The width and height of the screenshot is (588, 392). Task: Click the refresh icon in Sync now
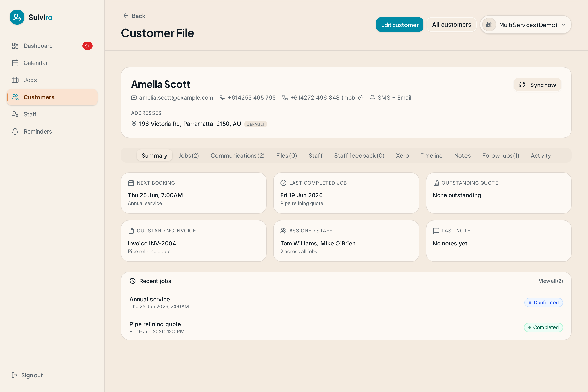click(x=522, y=85)
